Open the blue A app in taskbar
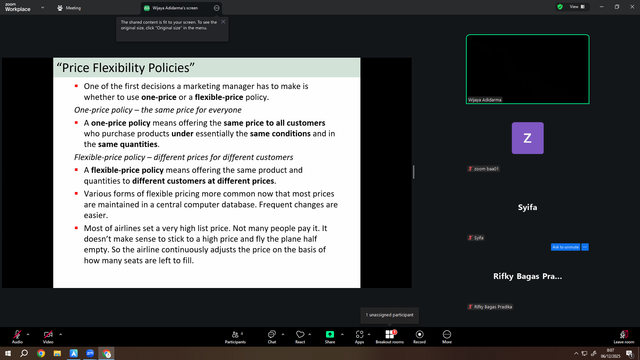Screen dimensions: 640x360 tap(74, 353)
